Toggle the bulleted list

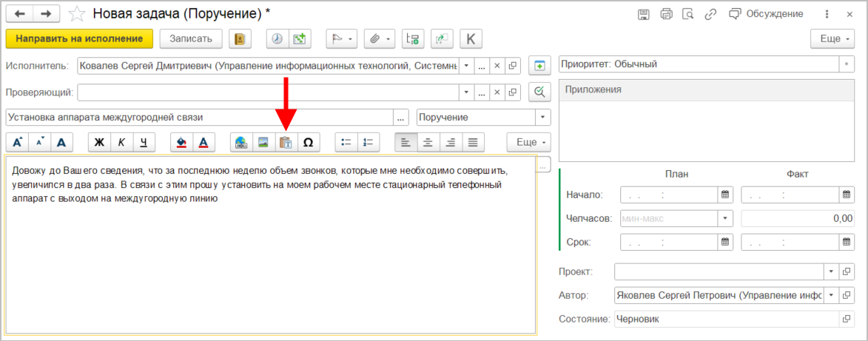[346, 142]
